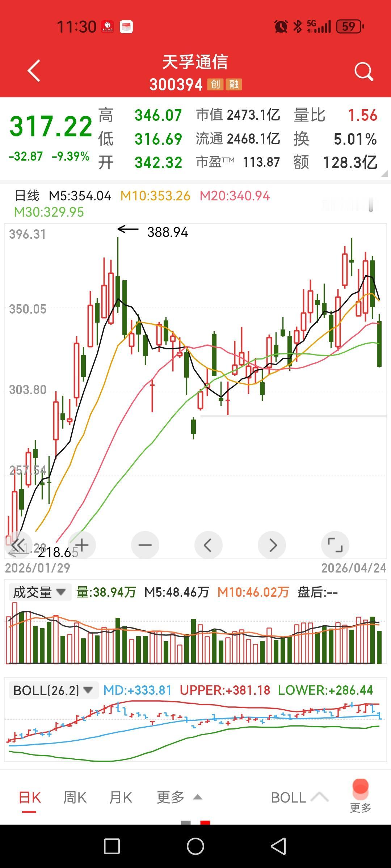Tap volume 量:38.94万 readout
This screenshot has height=868, width=391.
(x=106, y=592)
